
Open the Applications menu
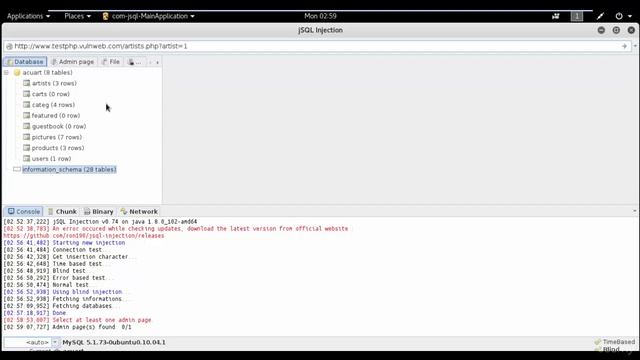click(x=28, y=16)
